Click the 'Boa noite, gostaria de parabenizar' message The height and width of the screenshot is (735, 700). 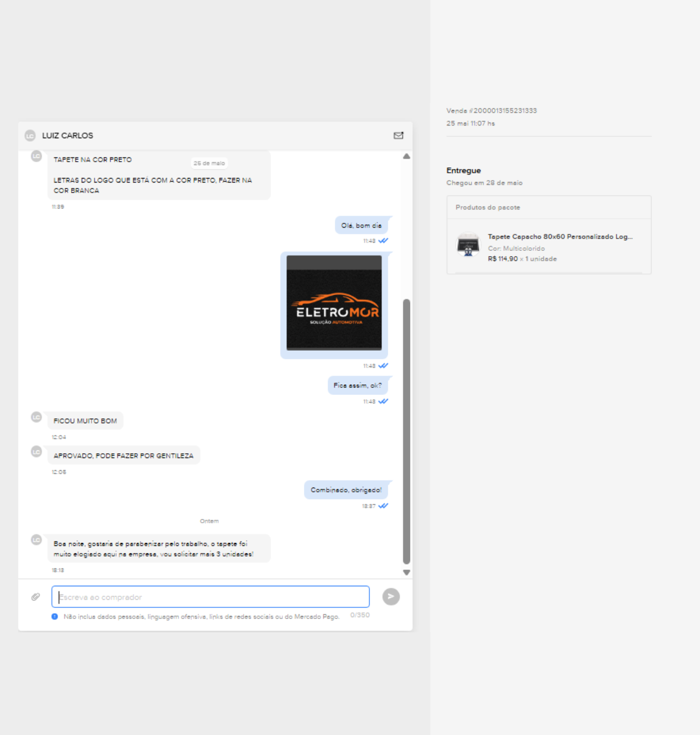click(x=159, y=549)
